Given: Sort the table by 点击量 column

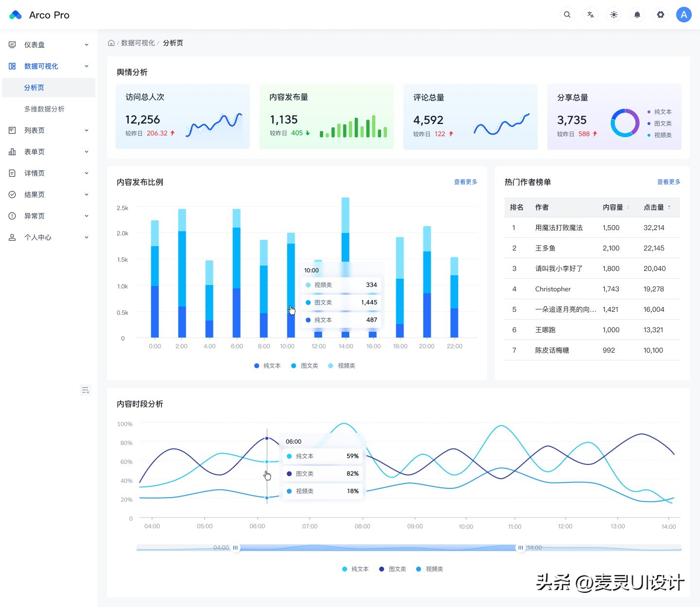Looking at the screenshot, I should coord(654,207).
